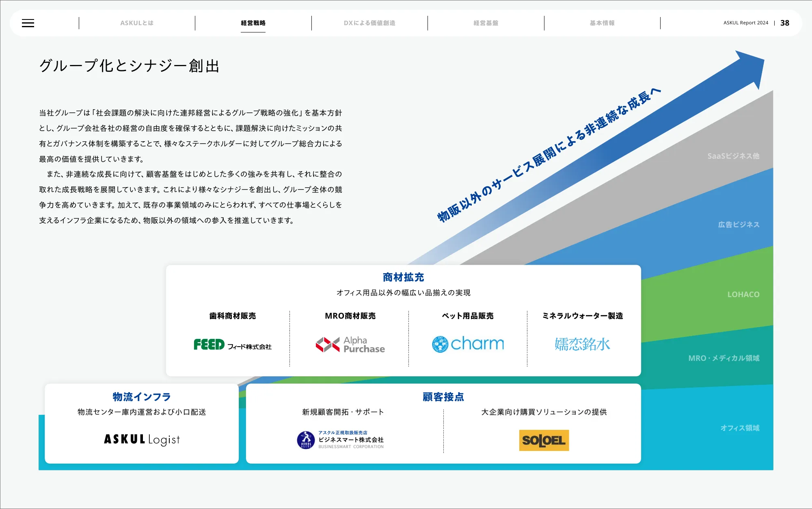Screen dimensions: 812x509
Task: Click the yellow SOLOEL logo
Action: click(544, 440)
